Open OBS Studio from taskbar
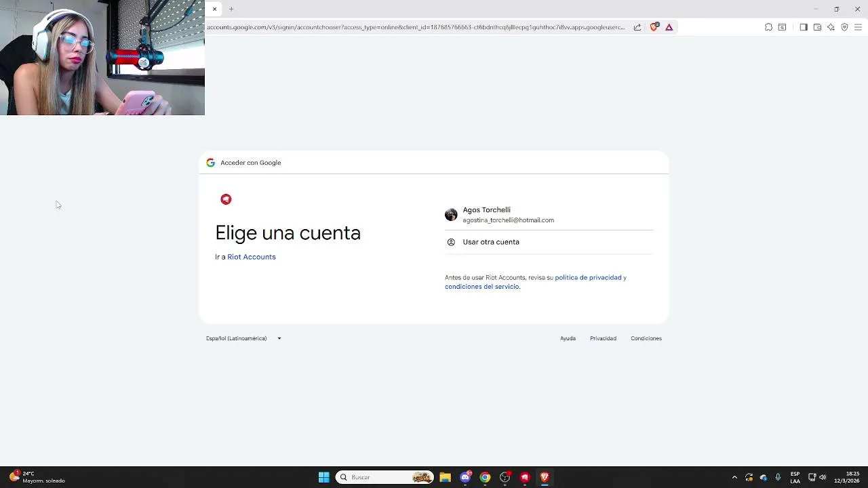 click(x=505, y=477)
